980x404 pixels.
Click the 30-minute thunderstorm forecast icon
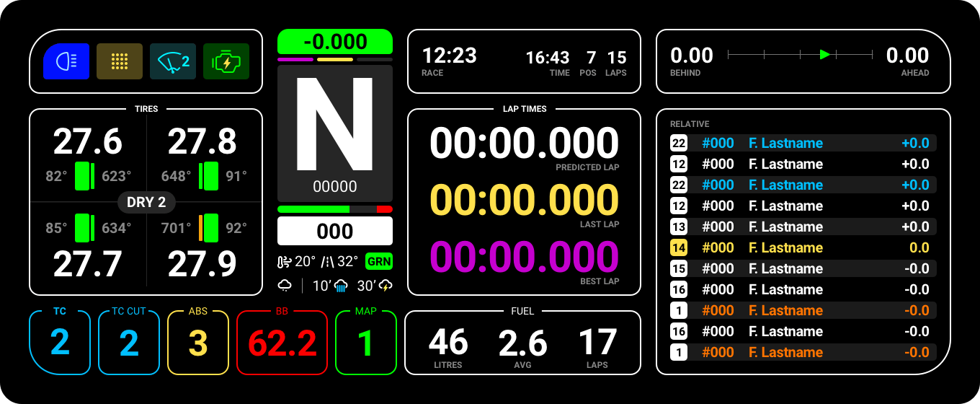385,286
